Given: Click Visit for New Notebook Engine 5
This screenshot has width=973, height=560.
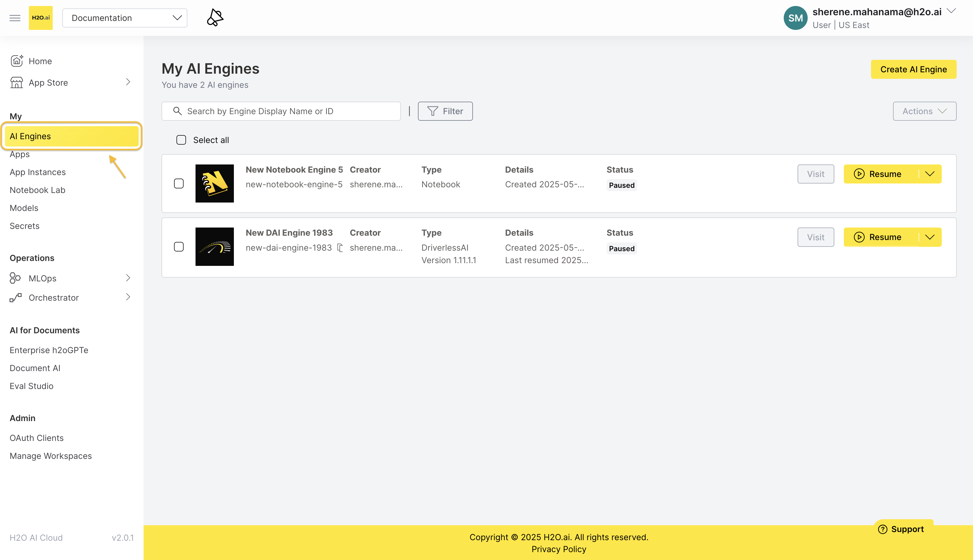Looking at the screenshot, I should [x=816, y=174].
